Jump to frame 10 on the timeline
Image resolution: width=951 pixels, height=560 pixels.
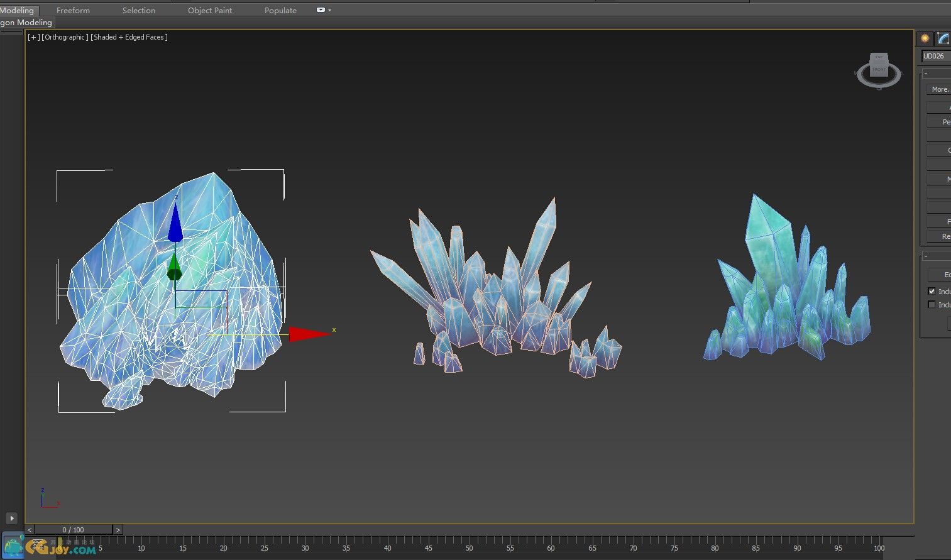click(x=141, y=548)
